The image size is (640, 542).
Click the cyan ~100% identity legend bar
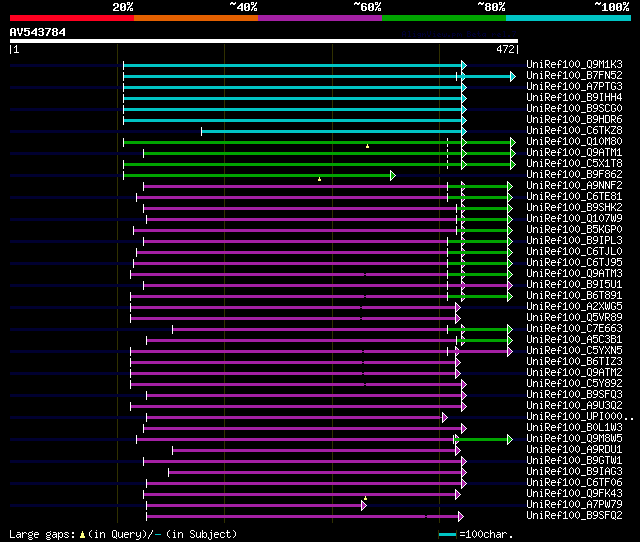[x=569, y=18]
